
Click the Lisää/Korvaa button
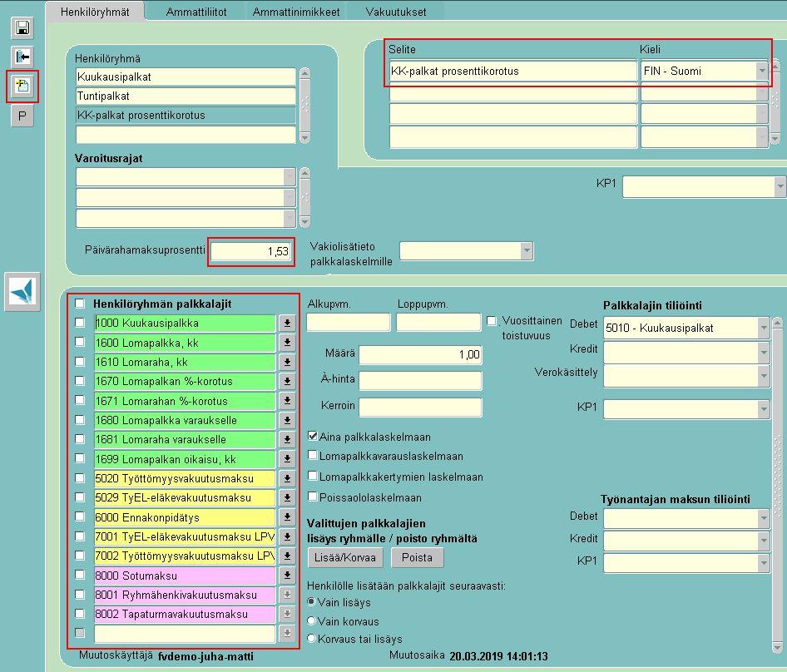click(344, 557)
